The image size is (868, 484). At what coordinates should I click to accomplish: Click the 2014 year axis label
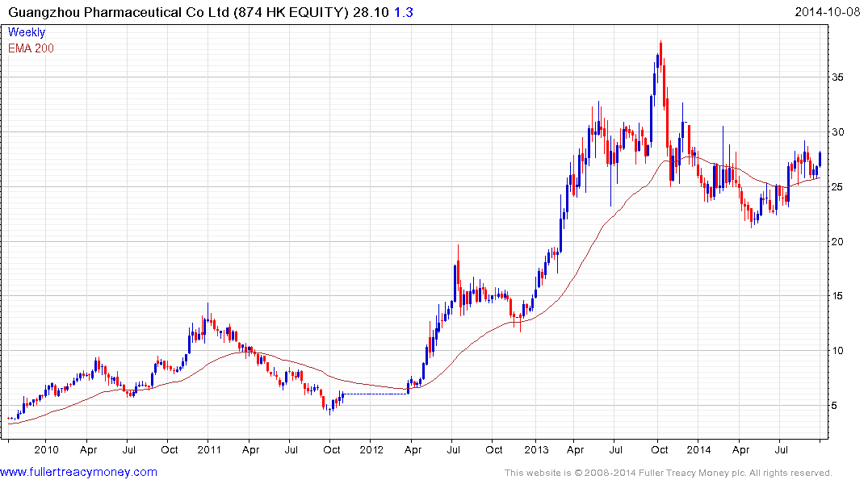pos(698,449)
